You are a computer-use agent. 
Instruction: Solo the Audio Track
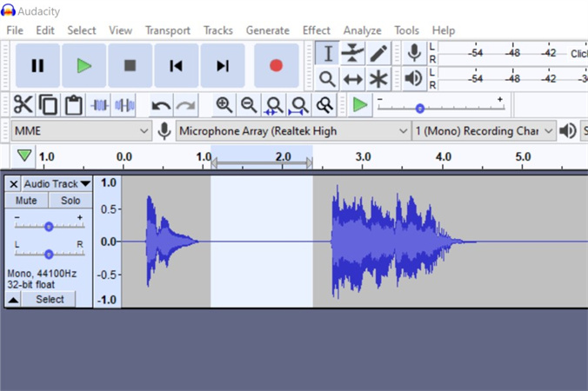point(70,201)
